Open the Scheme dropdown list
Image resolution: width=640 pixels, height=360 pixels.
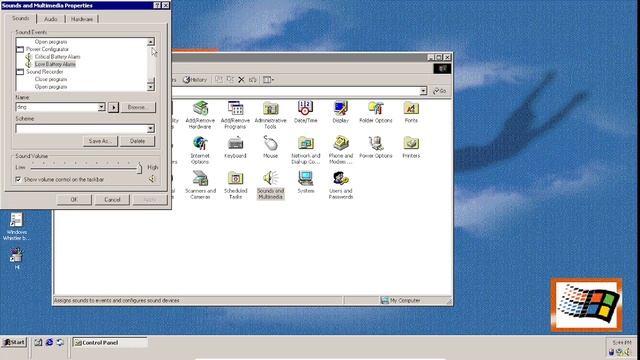[151, 129]
